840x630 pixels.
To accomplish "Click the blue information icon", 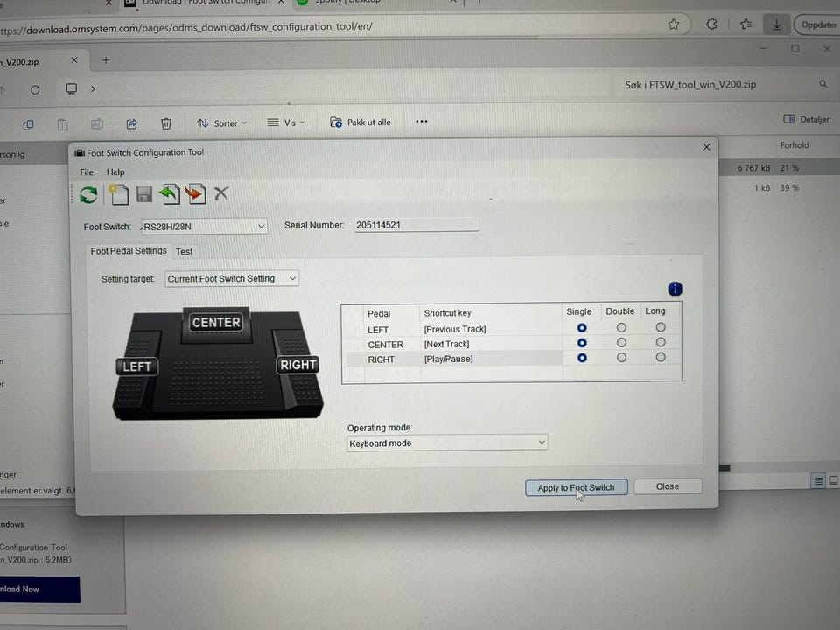I will [x=675, y=290].
